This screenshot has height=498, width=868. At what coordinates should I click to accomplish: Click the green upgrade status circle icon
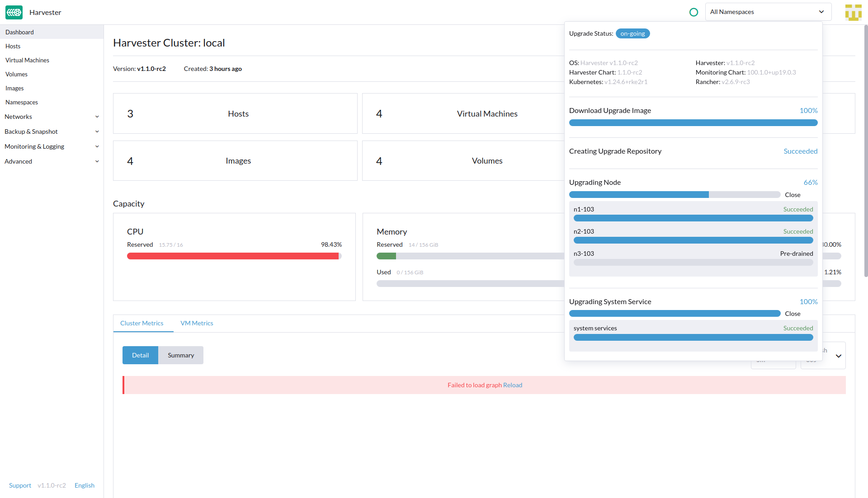coord(693,12)
